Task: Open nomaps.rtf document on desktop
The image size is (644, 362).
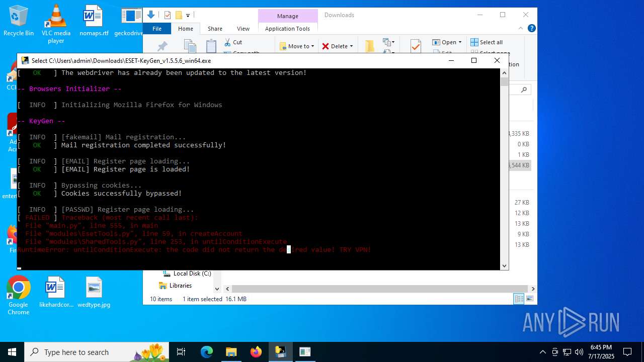Action: click(94, 20)
